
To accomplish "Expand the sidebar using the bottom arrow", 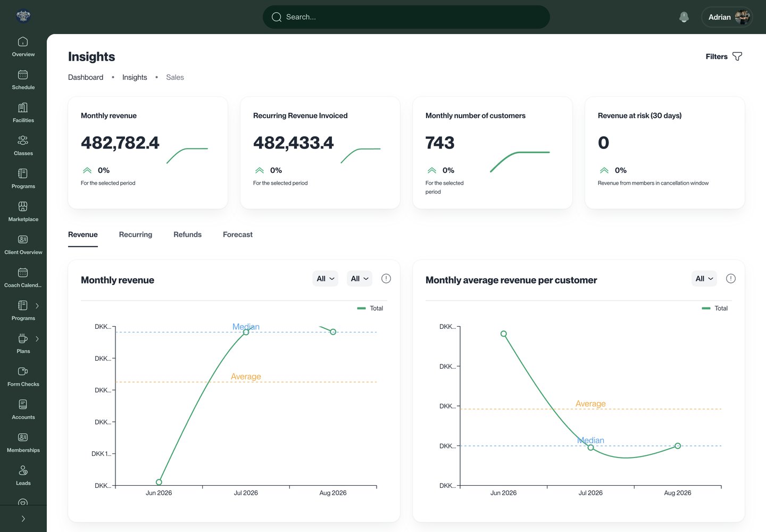I will pyautogui.click(x=23, y=519).
